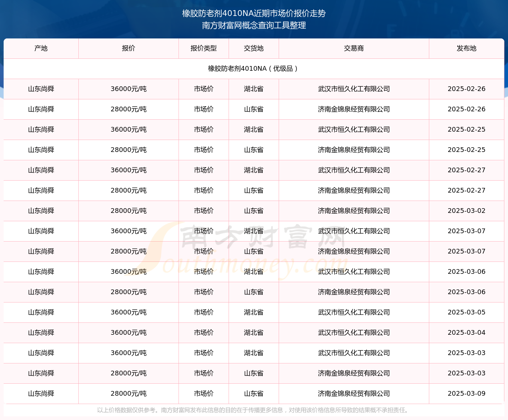Screen dimensions: 508x420
Task: Click 山东尚舜 in the 2025-03-09 row
Action: (x=41, y=394)
